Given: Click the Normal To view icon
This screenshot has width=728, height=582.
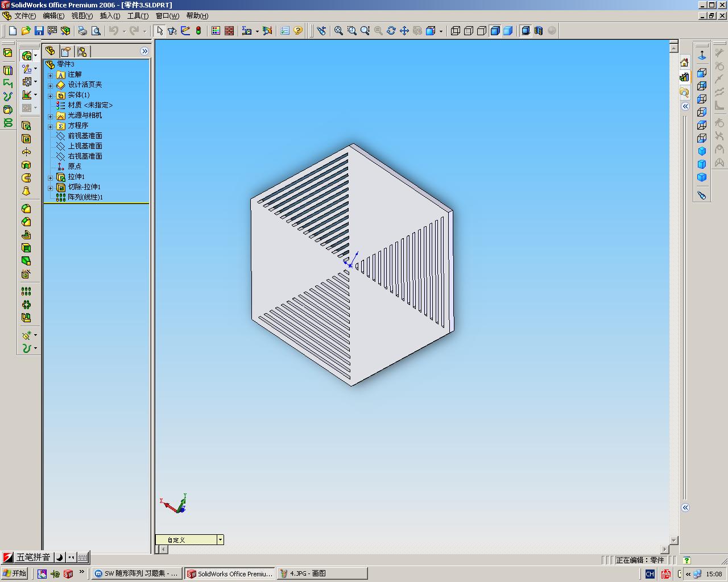Looking at the screenshot, I should (702, 55).
